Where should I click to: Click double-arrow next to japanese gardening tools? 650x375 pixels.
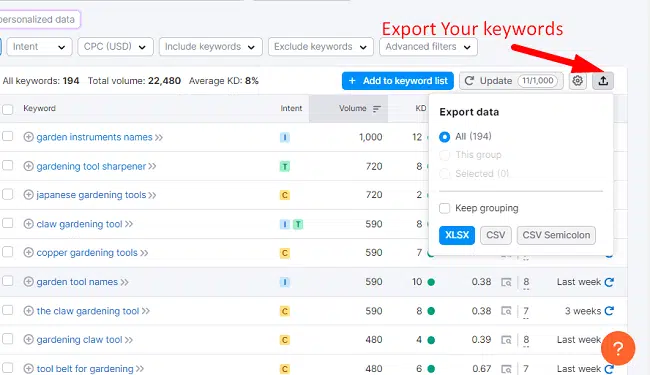pyautogui.click(x=152, y=195)
